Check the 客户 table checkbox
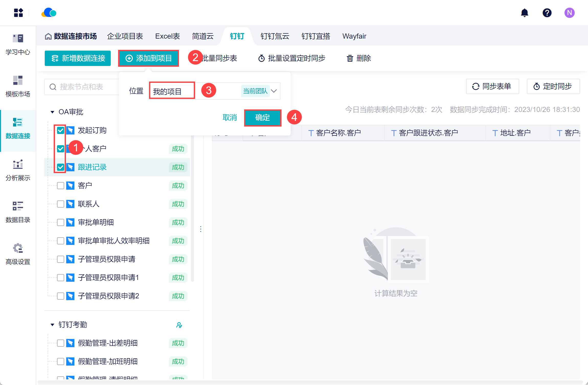588x385 pixels. [x=61, y=186]
